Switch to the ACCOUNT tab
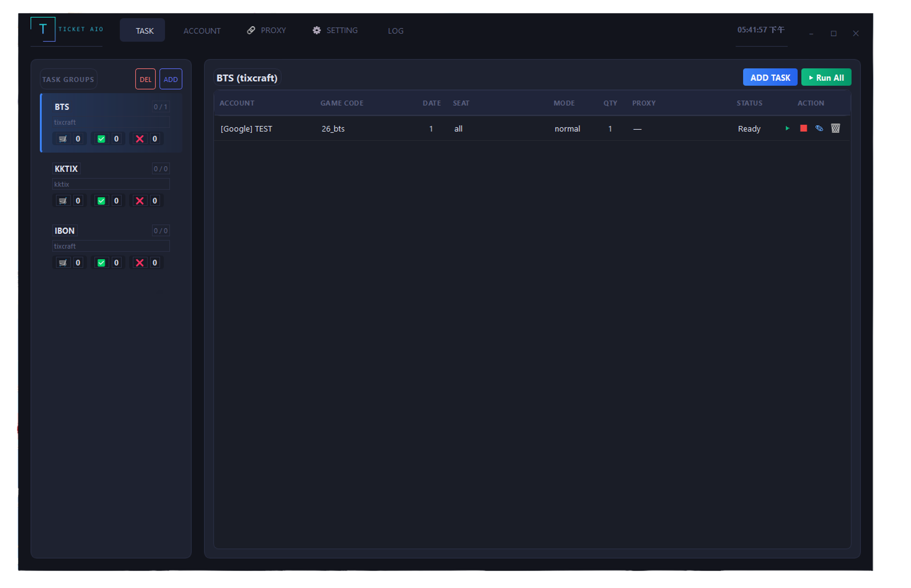Image resolution: width=911 pixels, height=588 pixels. pyautogui.click(x=202, y=31)
